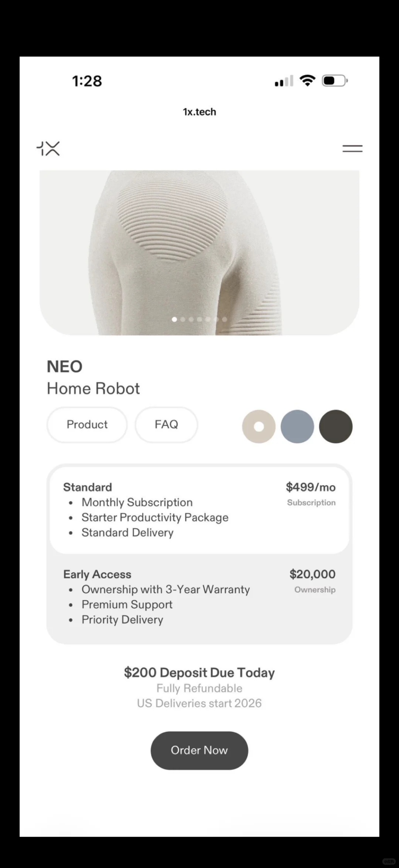The height and width of the screenshot is (868, 399).
Task: Select the dark brown color swatch
Action: [x=335, y=426]
